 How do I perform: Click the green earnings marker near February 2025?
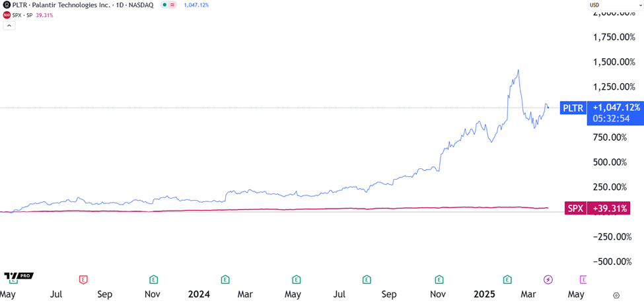508,280
